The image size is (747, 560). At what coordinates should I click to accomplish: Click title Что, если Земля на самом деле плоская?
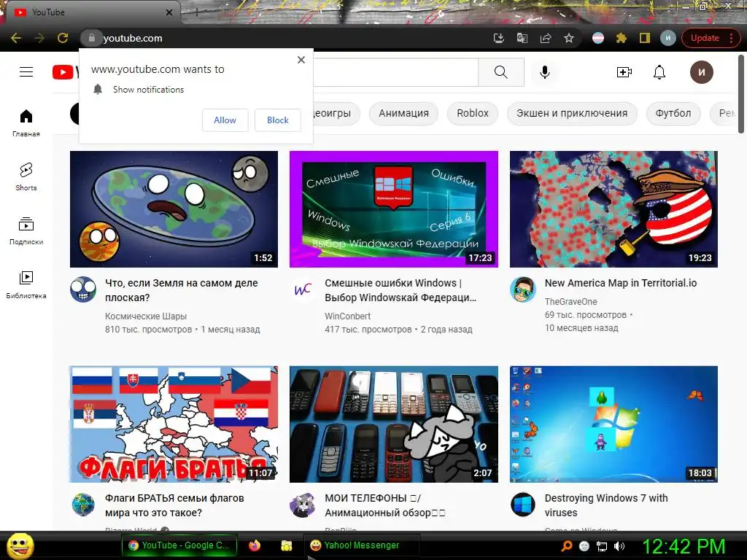pos(182,290)
